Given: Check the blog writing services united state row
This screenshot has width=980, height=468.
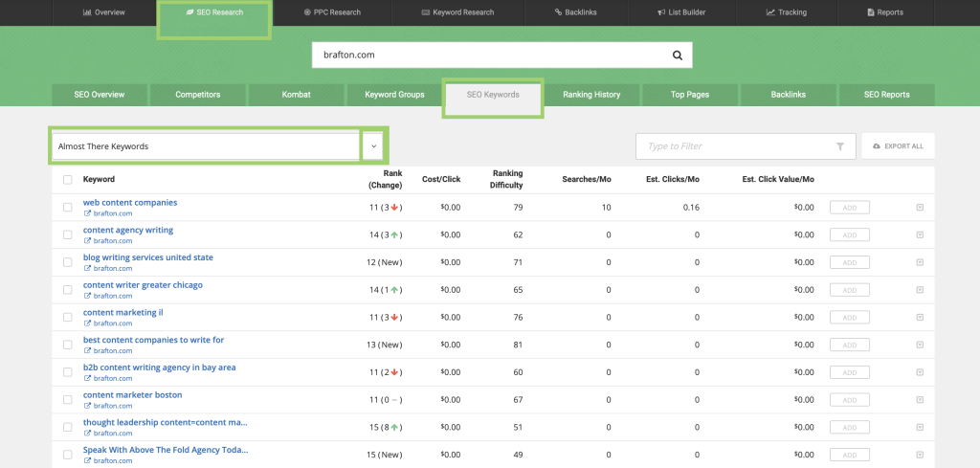Looking at the screenshot, I should click(x=68, y=262).
